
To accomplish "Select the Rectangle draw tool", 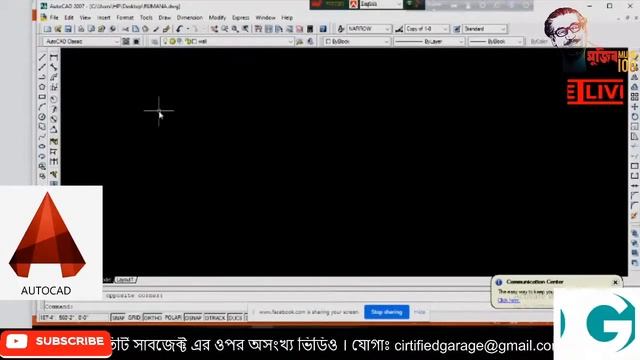I will tap(42, 97).
